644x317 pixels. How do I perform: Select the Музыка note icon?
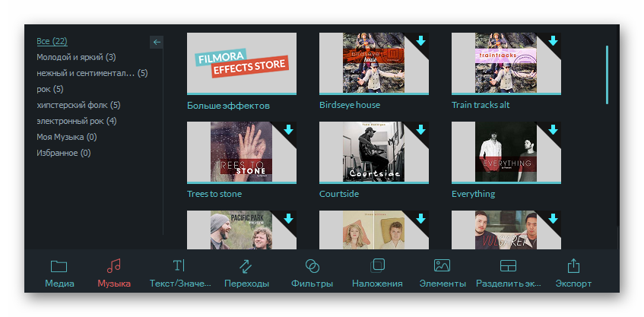point(113,266)
